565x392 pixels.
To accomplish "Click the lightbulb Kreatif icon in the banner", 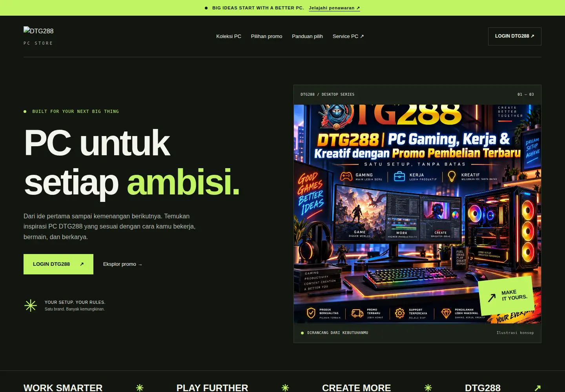I will coord(452,176).
